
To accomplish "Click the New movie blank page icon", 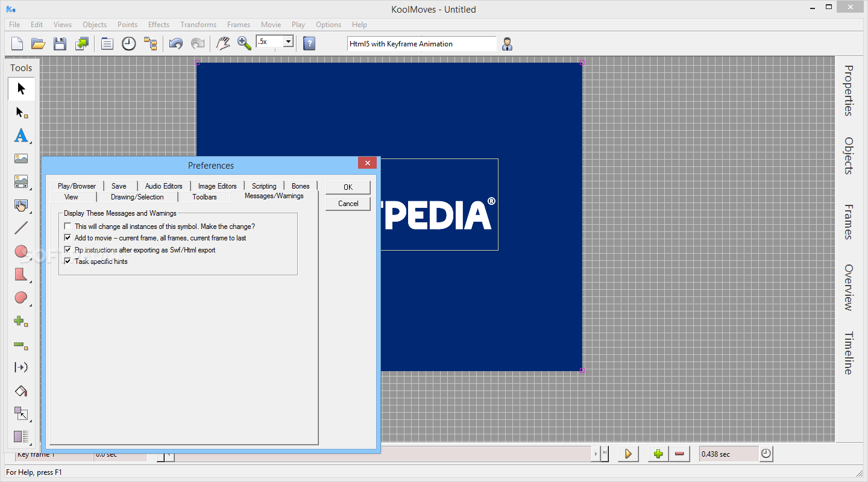I will (x=17, y=43).
